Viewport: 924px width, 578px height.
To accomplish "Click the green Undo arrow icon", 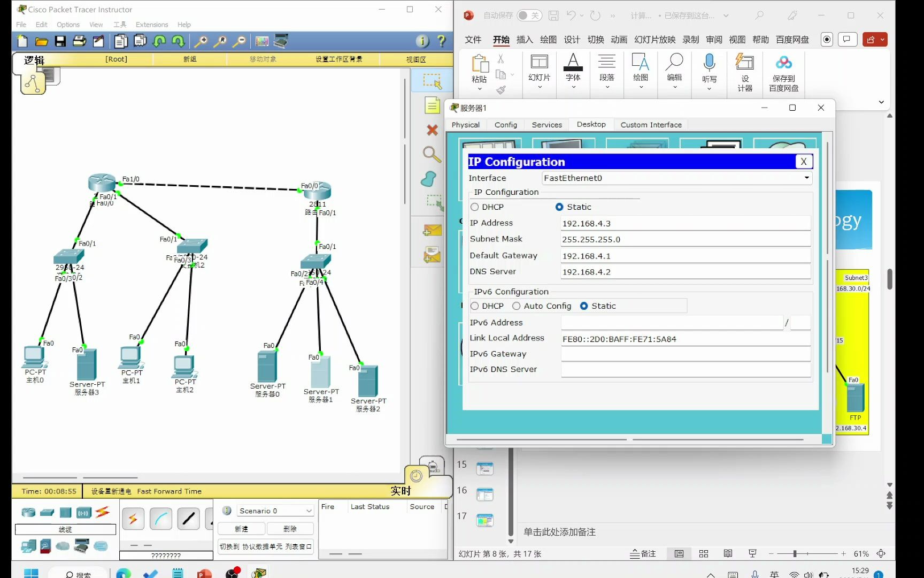I will (x=159, y=41).
